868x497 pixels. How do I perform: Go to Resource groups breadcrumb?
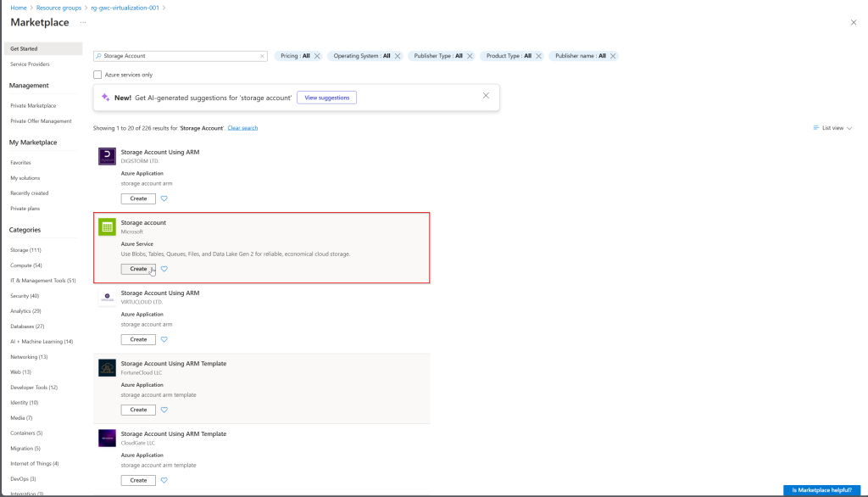click(x=58, y=8)
